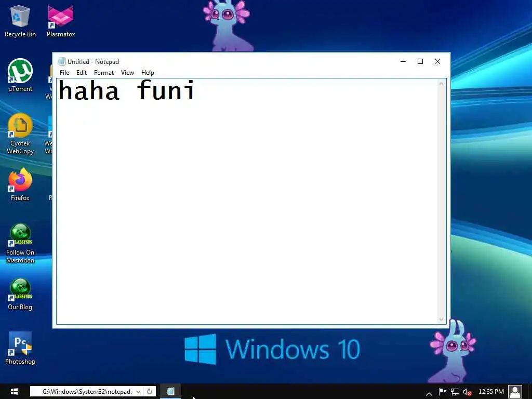The height and width of the screenshot is (399, 532).
Task: Open the Format menu in Notepad
Action: coord(104,73)
